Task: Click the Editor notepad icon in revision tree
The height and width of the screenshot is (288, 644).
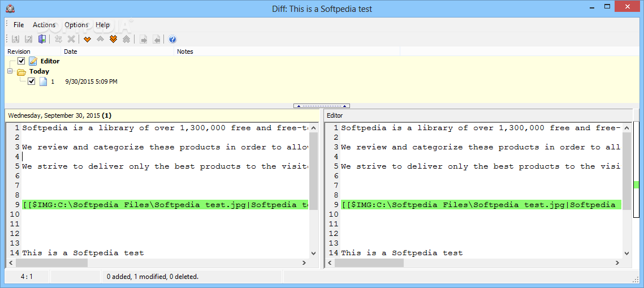Action: tap(33, 61)
